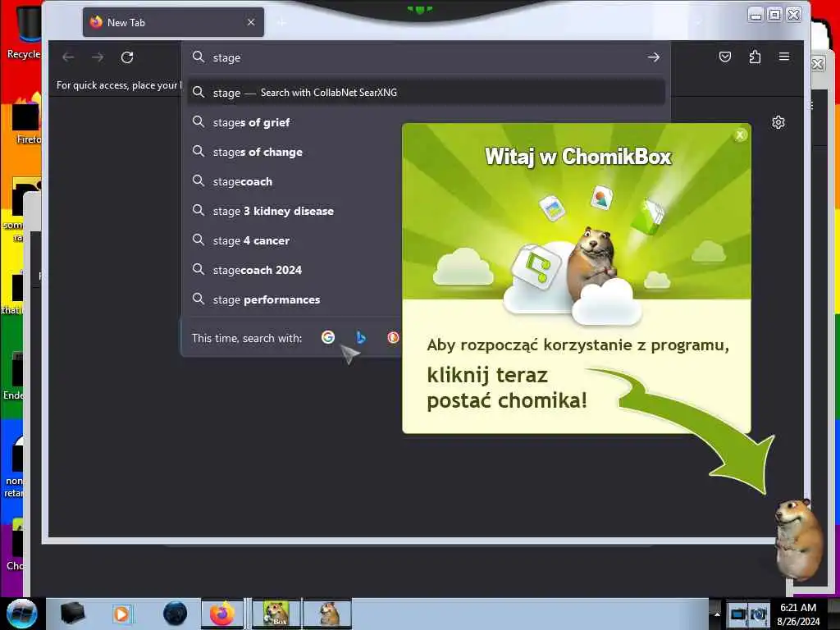The height and width of the screenshot is (630, 840).
Task: Click the ChomikBox mascot illustration in popup
Action: click(592, 263)
